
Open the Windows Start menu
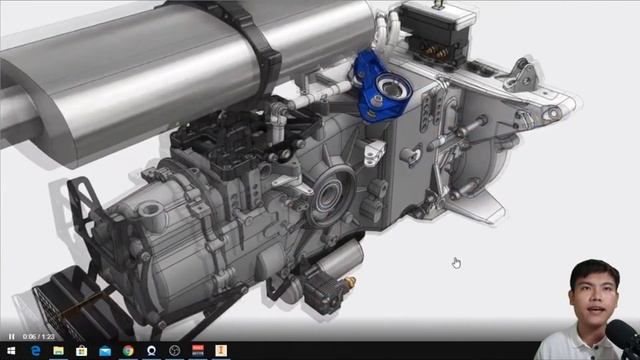tap(11, 351)
